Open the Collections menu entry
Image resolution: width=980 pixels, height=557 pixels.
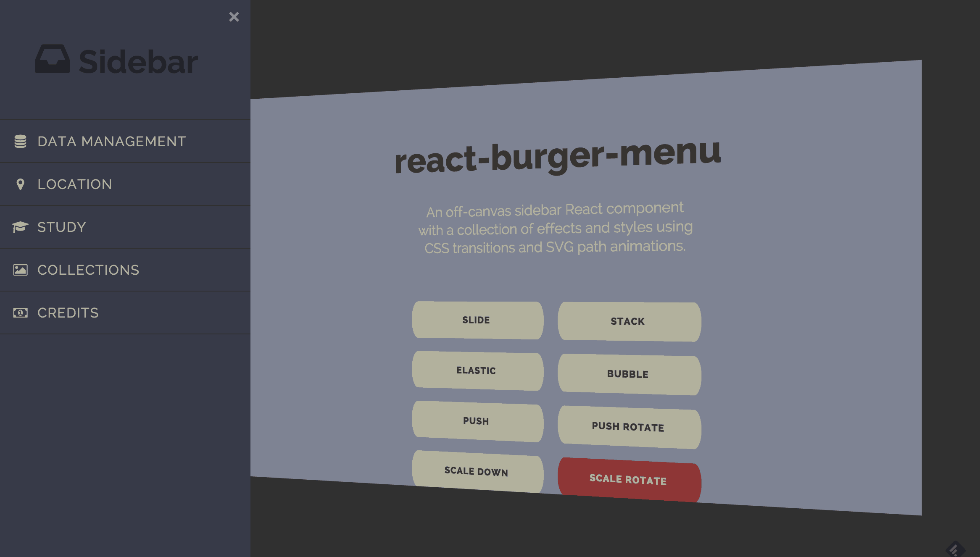pyautogui.click(x=125, y=270)
